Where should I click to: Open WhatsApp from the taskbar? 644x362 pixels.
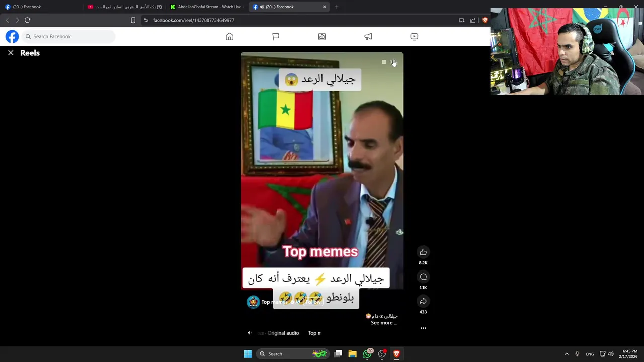pos(368,354)
